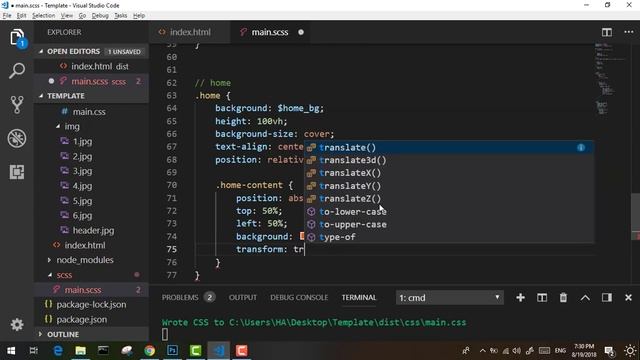Pick type-of suggestion
640x360 pixels.
449,237
